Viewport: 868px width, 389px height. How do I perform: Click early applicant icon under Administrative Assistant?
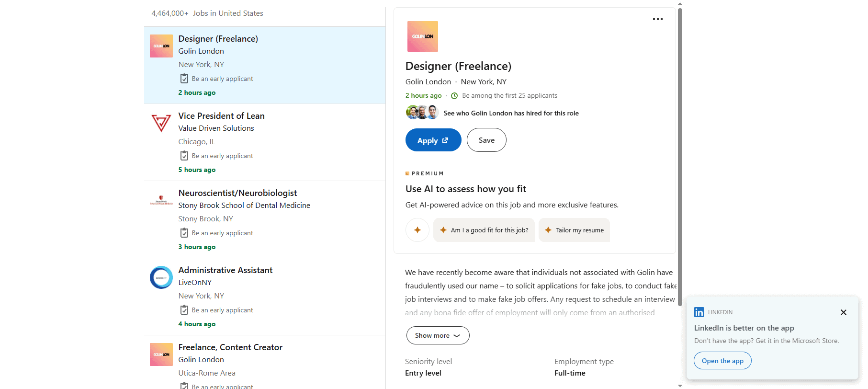184,310
